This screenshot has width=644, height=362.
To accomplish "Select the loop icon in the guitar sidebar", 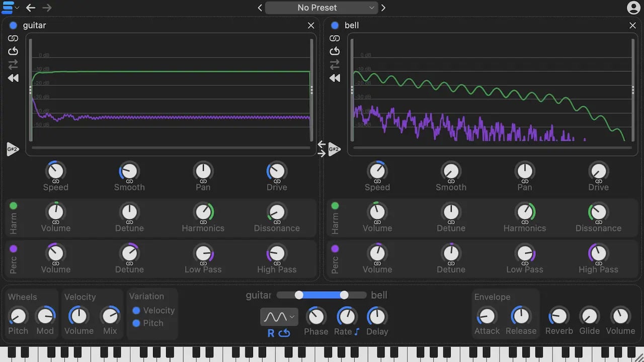I will (13, 51).
